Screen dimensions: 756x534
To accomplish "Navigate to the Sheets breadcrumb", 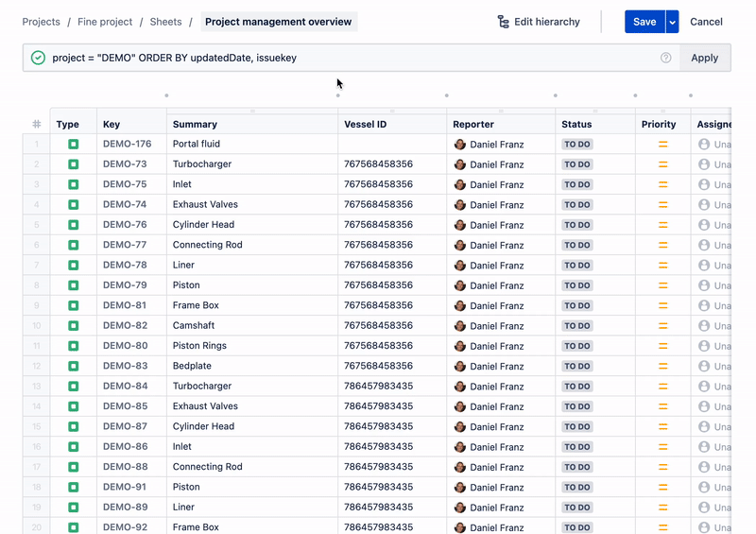I will pos(165,22).
